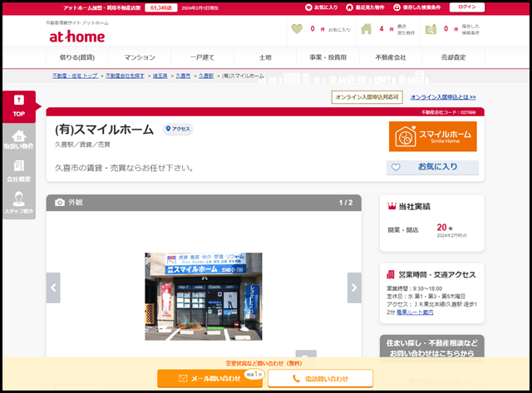Open favorites heart icon in top red bar
Image resolution: width=532 pixels, height=393 pixels.
(321, 7)
